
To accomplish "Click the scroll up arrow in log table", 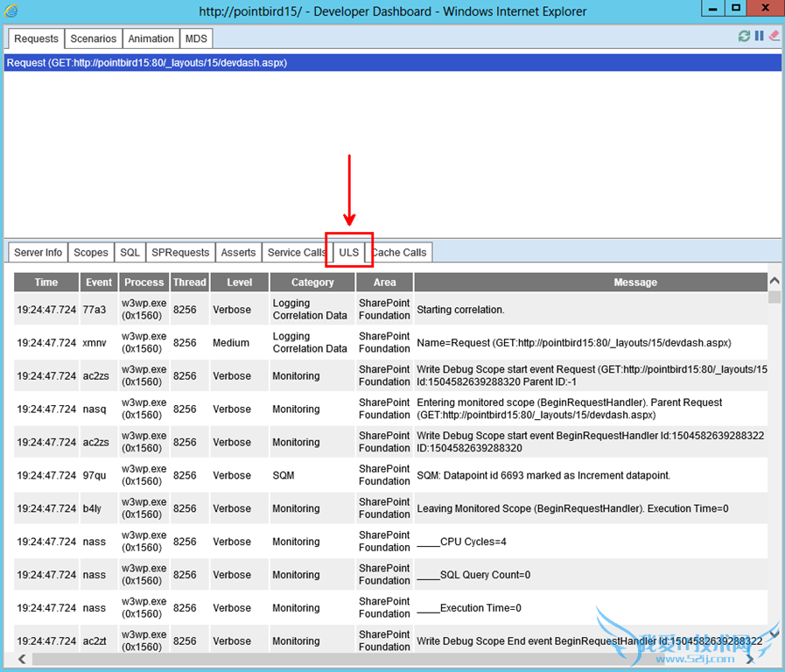I will [774, 281].
